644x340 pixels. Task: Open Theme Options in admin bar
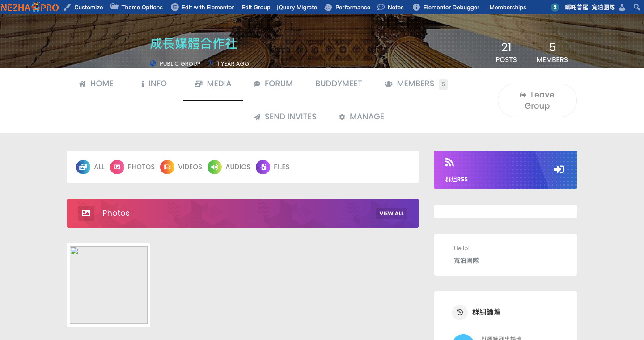tap(136, 7)
